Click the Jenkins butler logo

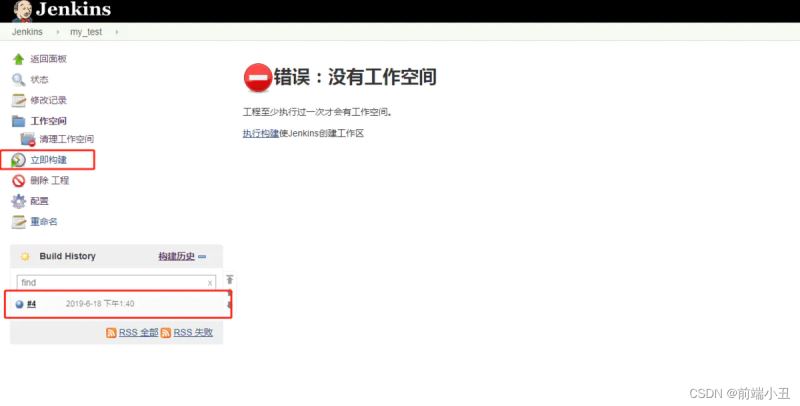pyautogui.click(x=22, y=11)
